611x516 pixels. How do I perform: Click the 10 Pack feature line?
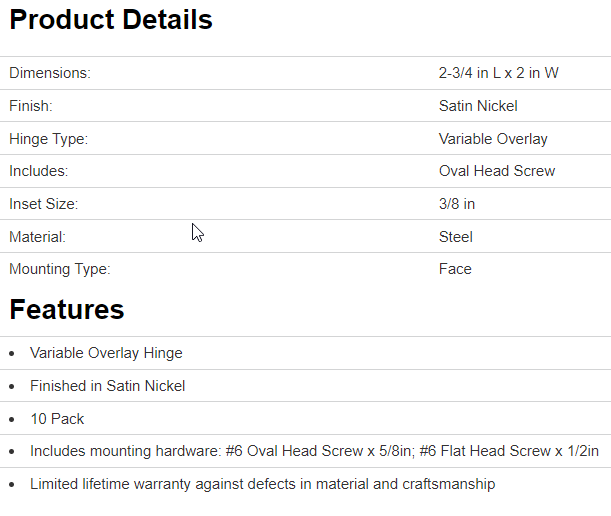(57, 419)
